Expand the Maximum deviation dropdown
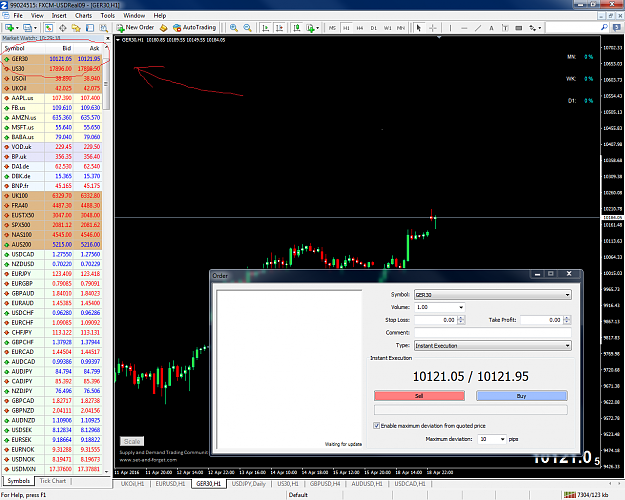The image size is (625, 500). pyautogui.click(x=502, y=439)
